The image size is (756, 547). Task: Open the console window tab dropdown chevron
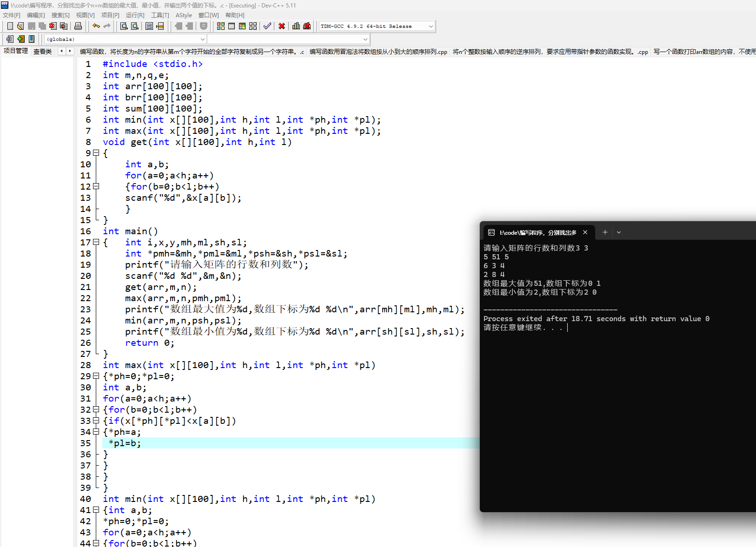tap(619, 232)
